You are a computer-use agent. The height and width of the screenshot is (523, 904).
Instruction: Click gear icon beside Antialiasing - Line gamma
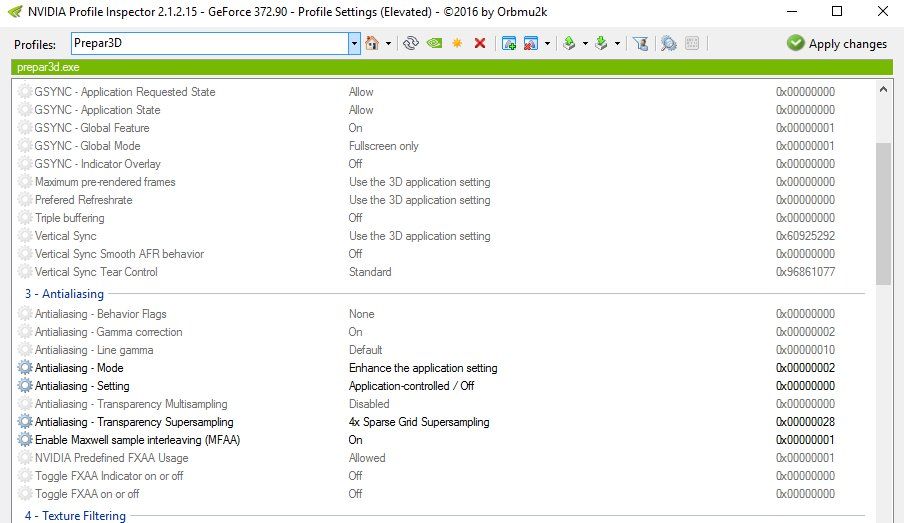[25, 349]
